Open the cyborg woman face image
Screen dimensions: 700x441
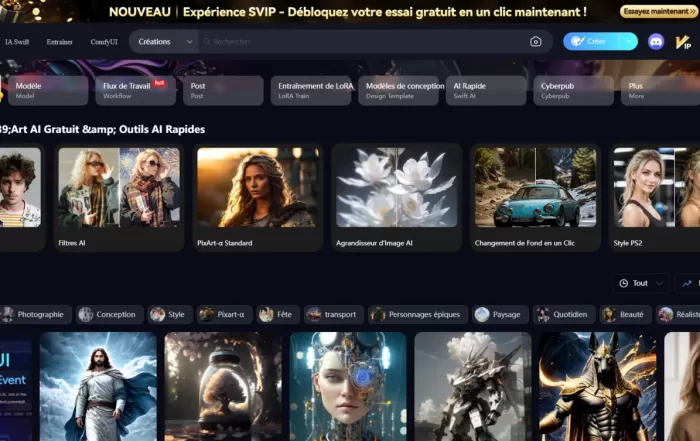(348, 387)
